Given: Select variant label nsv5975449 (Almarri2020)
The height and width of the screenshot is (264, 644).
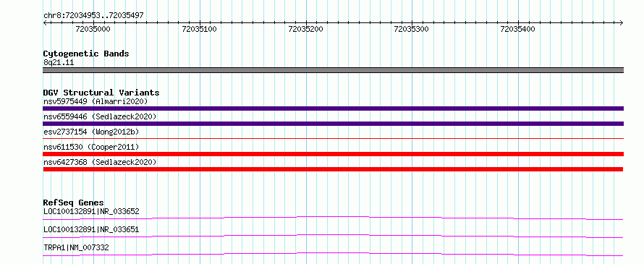Looking at the screenshot, I should click(96, 101).
